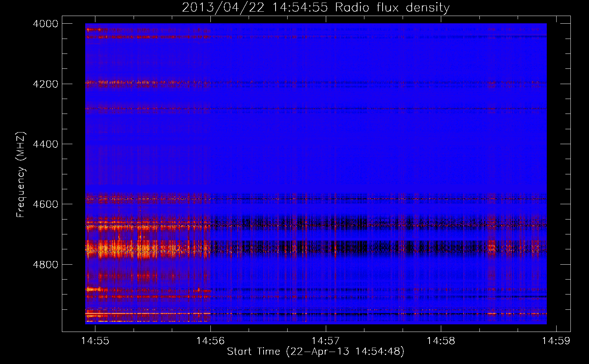
Task: Click the 'Start Time (22-Apr-13 14:54:48)' label
Action: coord(316,352)
